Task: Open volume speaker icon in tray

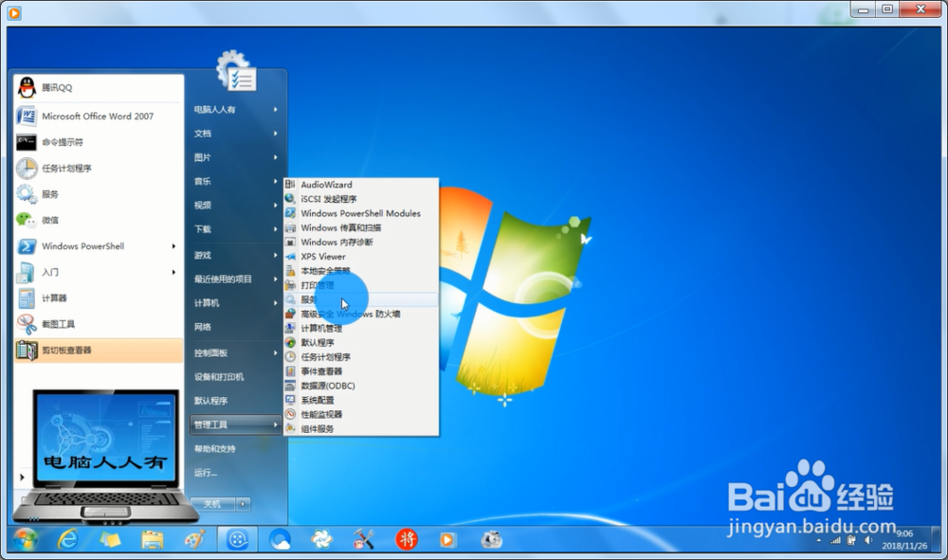Action: (x=868, y=540)
